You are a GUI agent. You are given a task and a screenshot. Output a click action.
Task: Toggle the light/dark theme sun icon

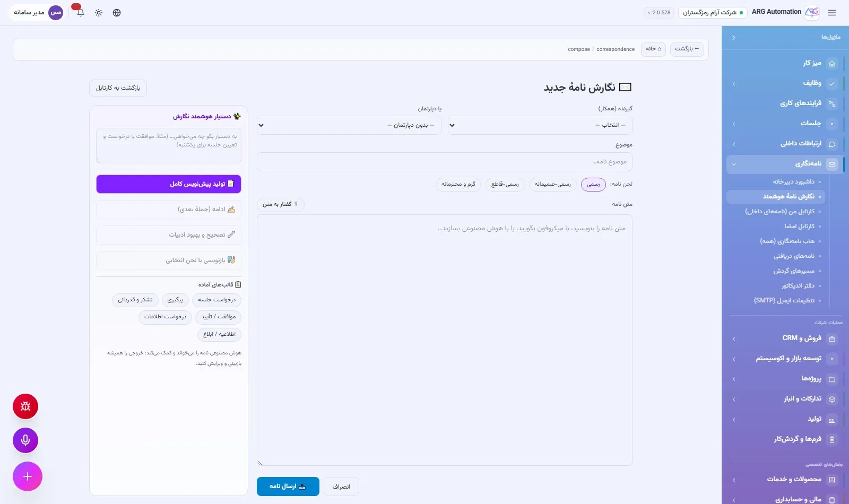99,13
